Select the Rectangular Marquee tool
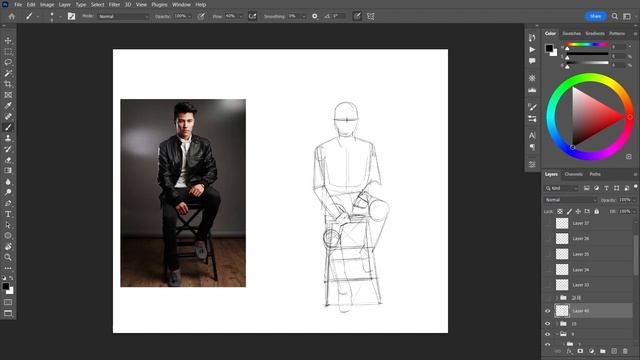 coord(8,52)
